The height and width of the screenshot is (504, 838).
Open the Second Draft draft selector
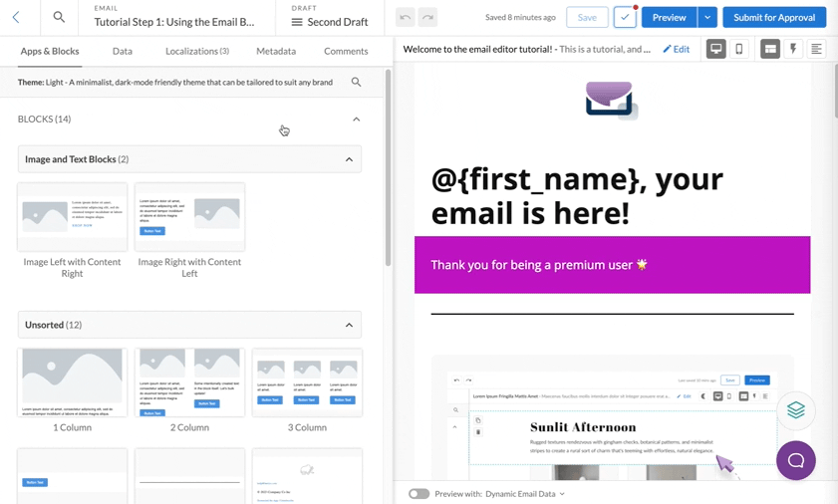tap(330, 22)
